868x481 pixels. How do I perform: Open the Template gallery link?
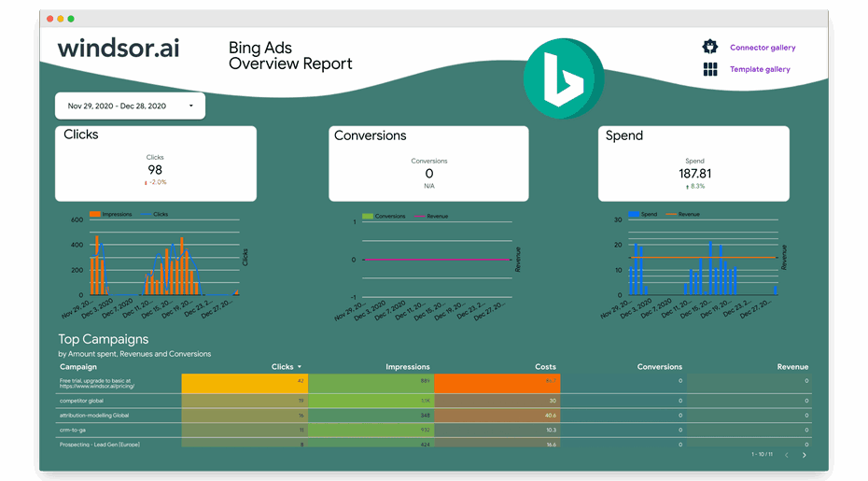(x=760, y=69)
